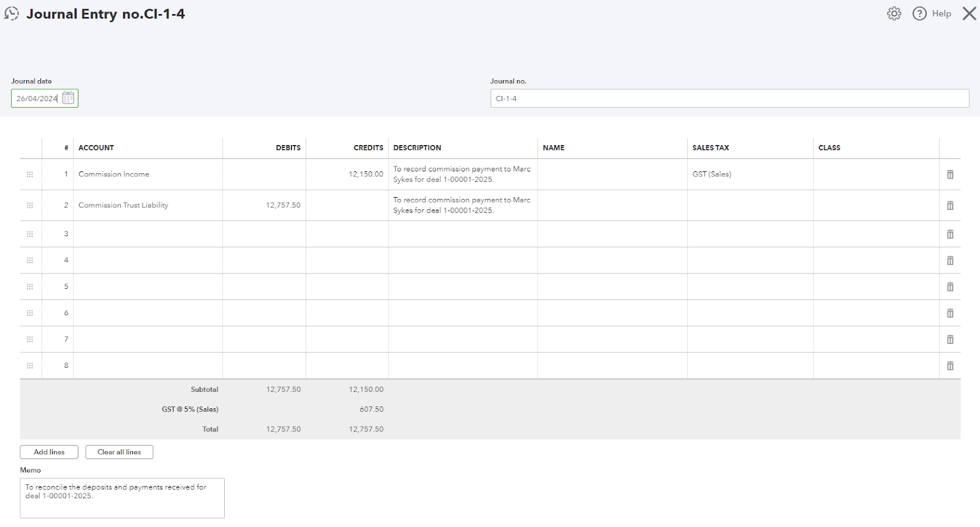This screenshot has width=980, height=527.
Task: Delete empty line 3 with trash icon
Action: point(950,234)
